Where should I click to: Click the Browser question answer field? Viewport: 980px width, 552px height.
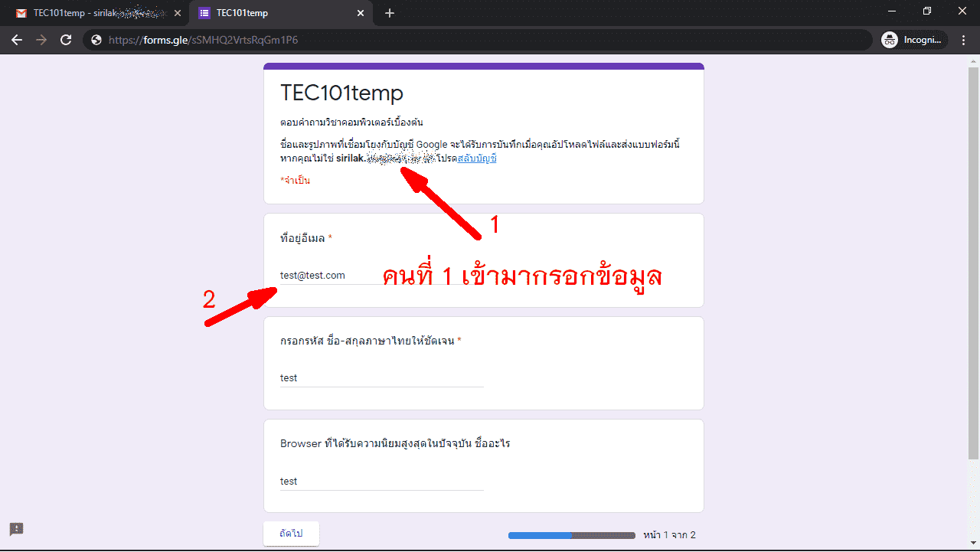click(x=381, y=482)
